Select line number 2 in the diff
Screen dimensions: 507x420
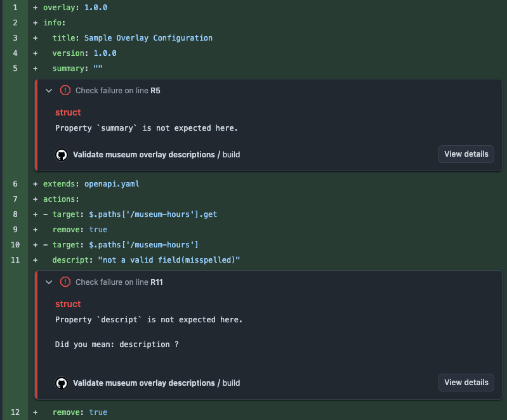coord(15,23)
